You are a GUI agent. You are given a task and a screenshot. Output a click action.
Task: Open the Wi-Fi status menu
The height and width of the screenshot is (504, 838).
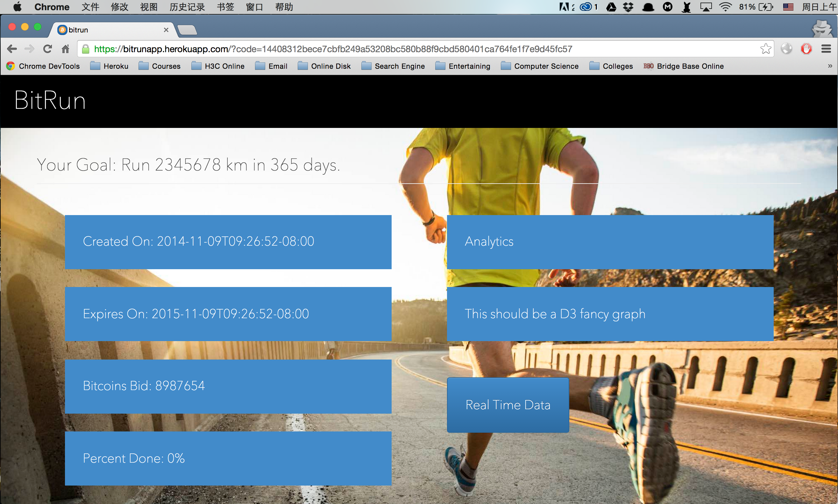click(725, 7)
